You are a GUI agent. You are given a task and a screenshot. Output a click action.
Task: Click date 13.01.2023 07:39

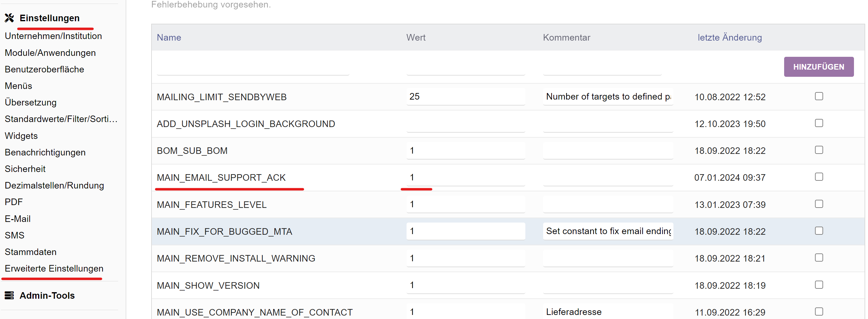pos(730,205)
